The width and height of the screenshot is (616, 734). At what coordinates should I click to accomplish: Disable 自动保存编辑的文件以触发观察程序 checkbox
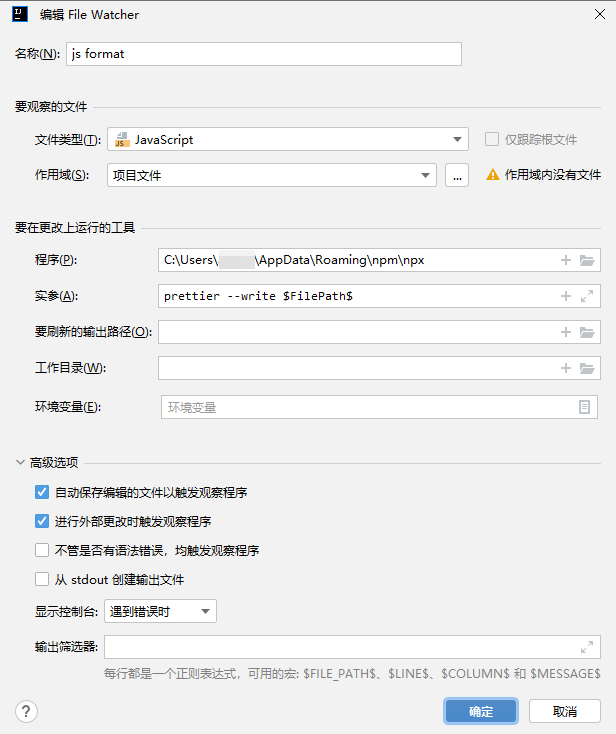[x=42, y=492]
